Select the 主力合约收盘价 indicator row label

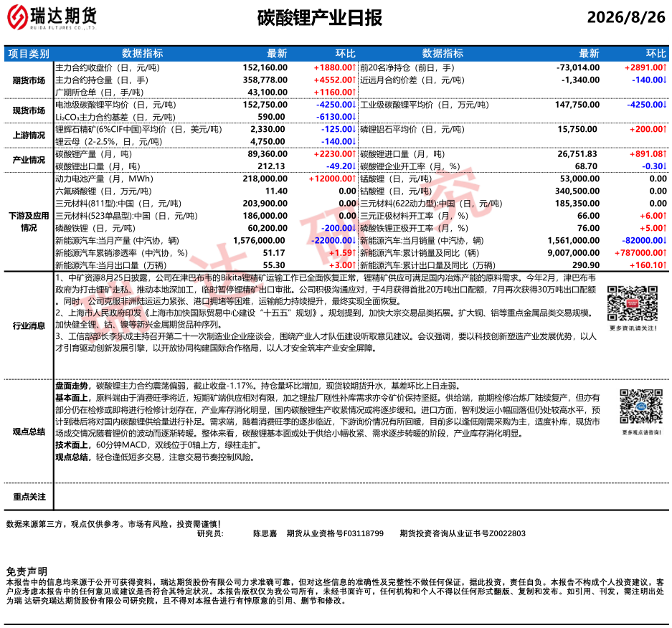coord(108,67)
